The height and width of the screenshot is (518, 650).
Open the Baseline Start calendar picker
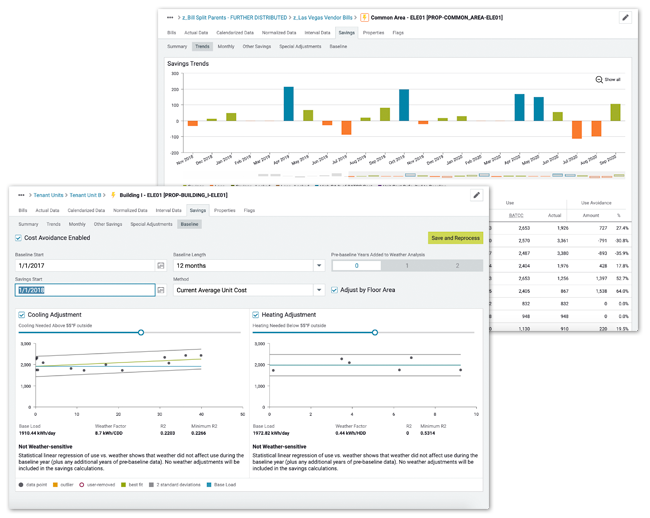pyautogui.click(x=160, y=266)
